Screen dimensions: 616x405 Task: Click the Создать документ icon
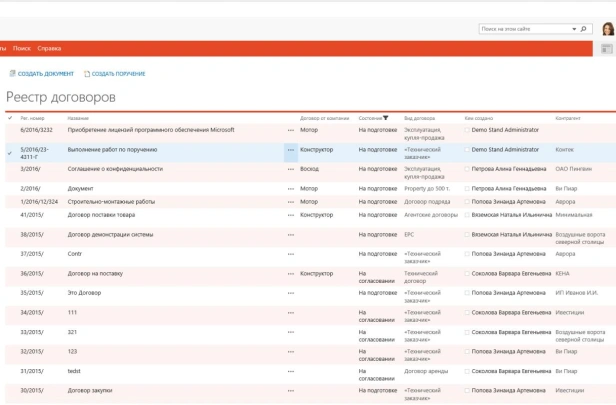[13, 73]
